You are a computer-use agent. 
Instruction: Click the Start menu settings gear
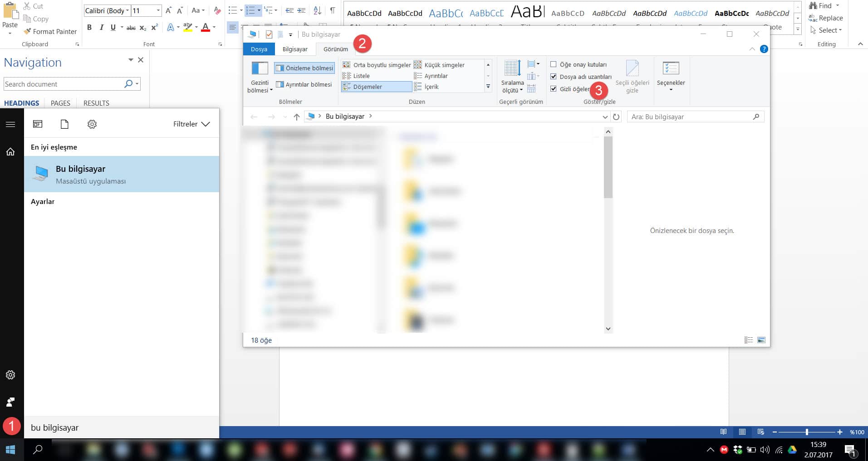[x=10, y=375]
